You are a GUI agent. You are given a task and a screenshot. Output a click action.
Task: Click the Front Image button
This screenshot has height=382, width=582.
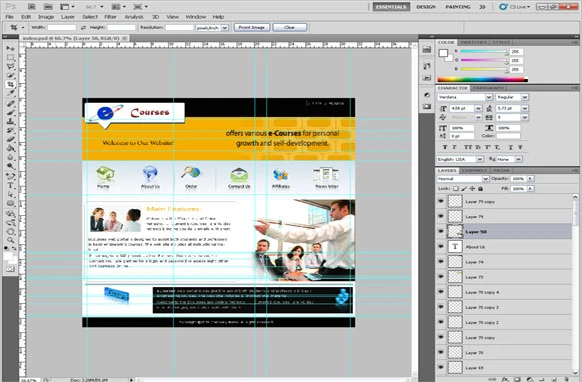pyautogui.click(x=252, y=27)
